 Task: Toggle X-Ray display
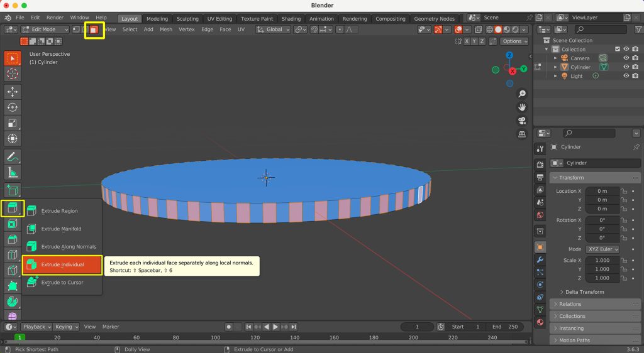(x=479, y=30)
